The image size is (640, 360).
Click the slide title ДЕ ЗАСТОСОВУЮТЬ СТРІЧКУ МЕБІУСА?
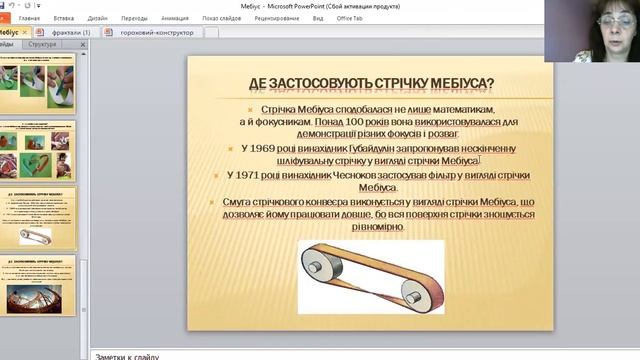(371, 83)
